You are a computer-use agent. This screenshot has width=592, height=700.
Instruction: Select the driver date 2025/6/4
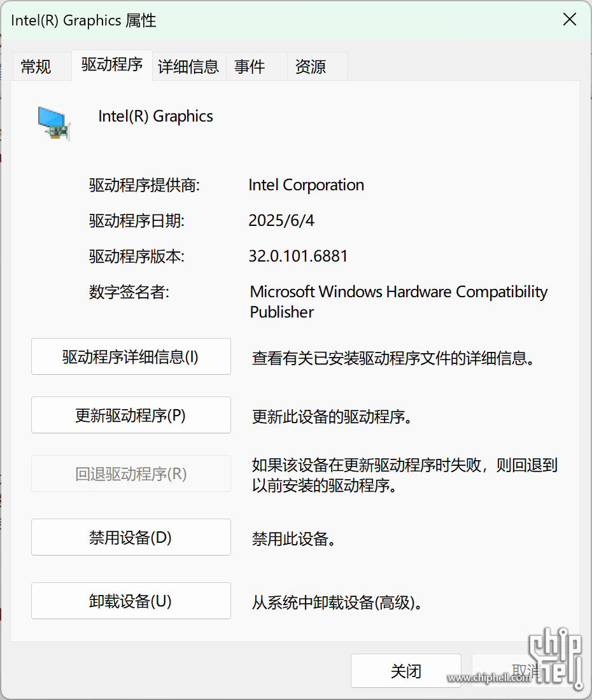click(281, 221)
